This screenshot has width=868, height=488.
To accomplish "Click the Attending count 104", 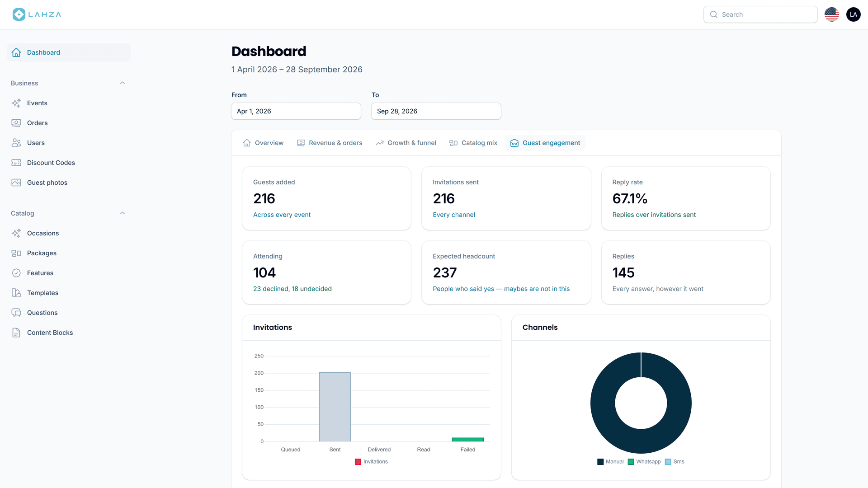I will tap(264, 272).
